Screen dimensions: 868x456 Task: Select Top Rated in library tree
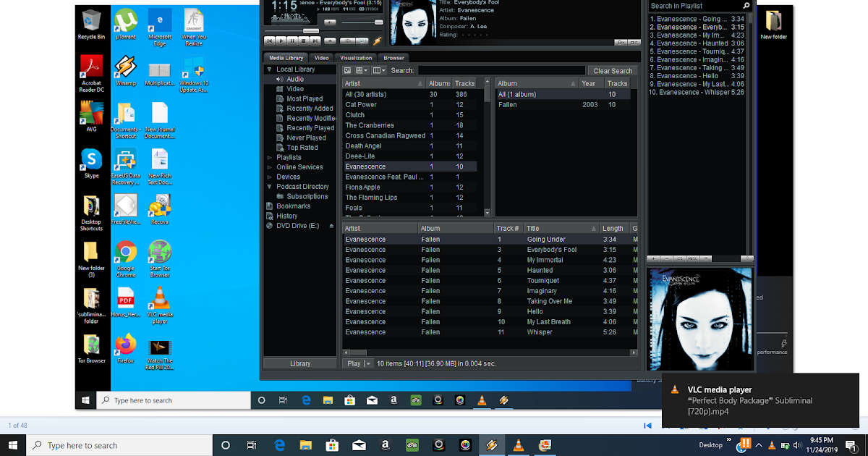point(302,148)
